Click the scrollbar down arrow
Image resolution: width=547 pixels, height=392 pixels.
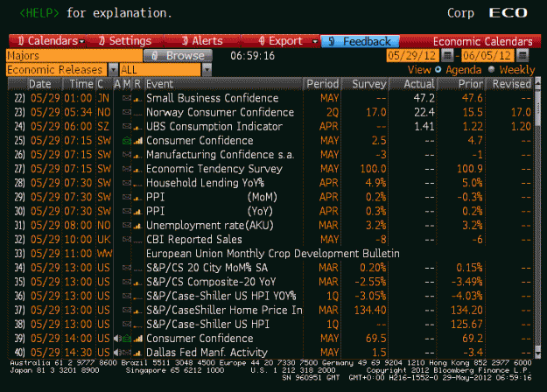[x=537, y=354]
